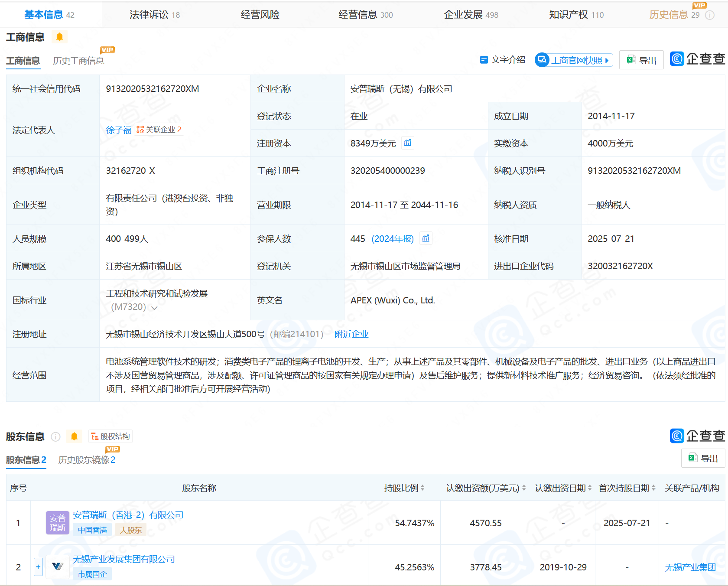Click the 无锡产业发展集团 logo thumbnail
The image size is (728, 586).
coord(58,566)
